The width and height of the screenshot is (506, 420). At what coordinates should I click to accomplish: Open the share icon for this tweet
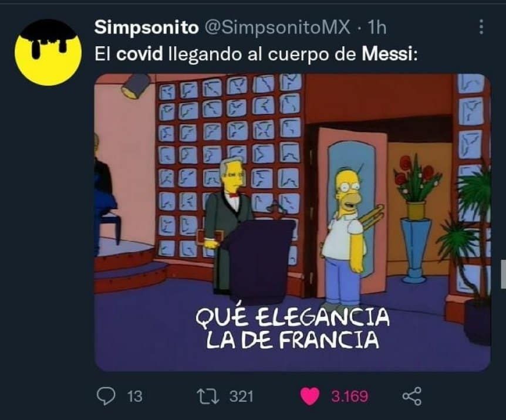pyautogui.click(x=411, y=396)
